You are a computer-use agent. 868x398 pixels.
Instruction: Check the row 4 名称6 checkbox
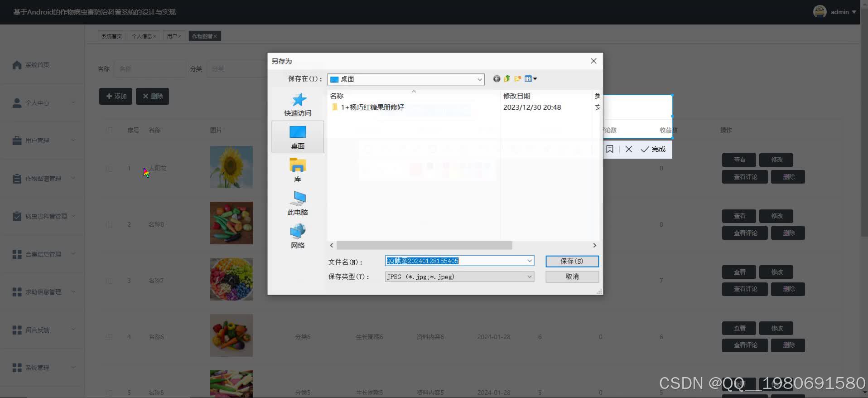[x=109, y=337]
